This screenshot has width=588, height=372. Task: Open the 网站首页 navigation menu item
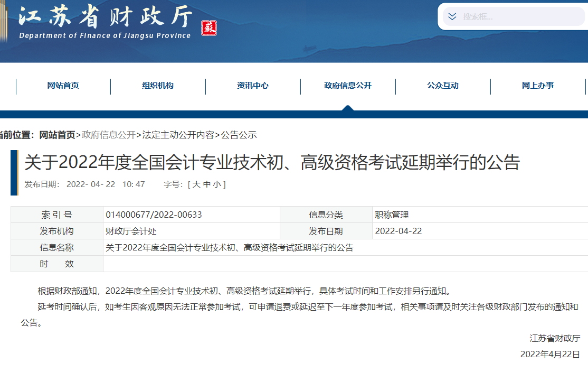click(x=63, y=86)
